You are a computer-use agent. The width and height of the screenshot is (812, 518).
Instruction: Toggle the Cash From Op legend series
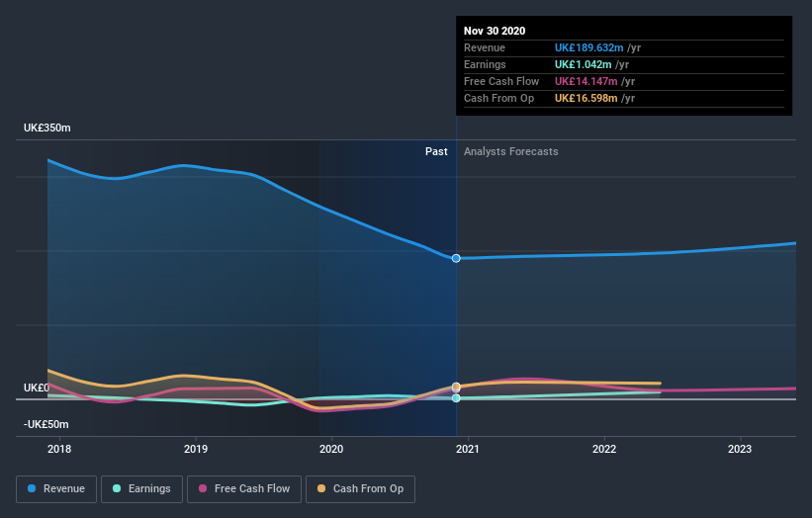(360, 489)
